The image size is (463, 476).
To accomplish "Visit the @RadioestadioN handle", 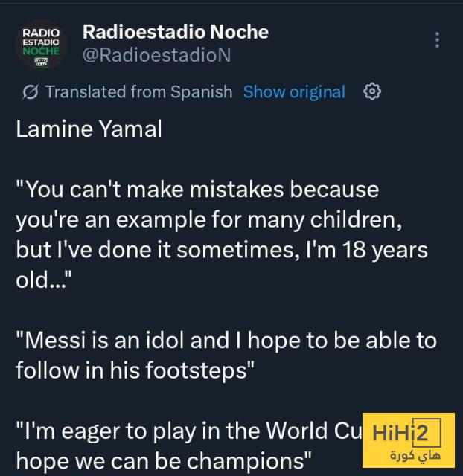I will (x=156, y=54).
